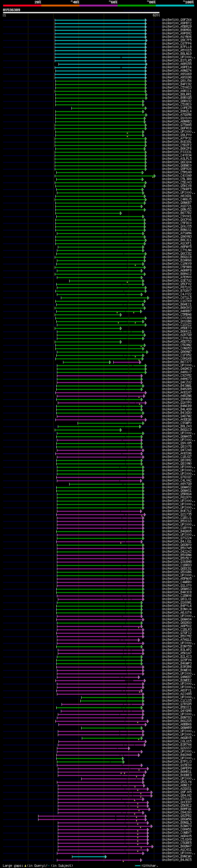Click label UniRef100_C4LVA2

(177, 481)
